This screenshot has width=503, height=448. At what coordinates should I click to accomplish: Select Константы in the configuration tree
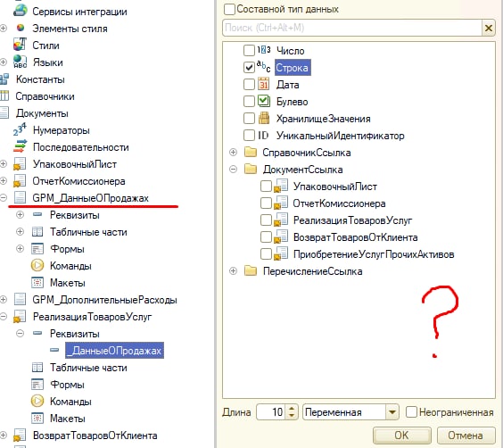[40, 79]
